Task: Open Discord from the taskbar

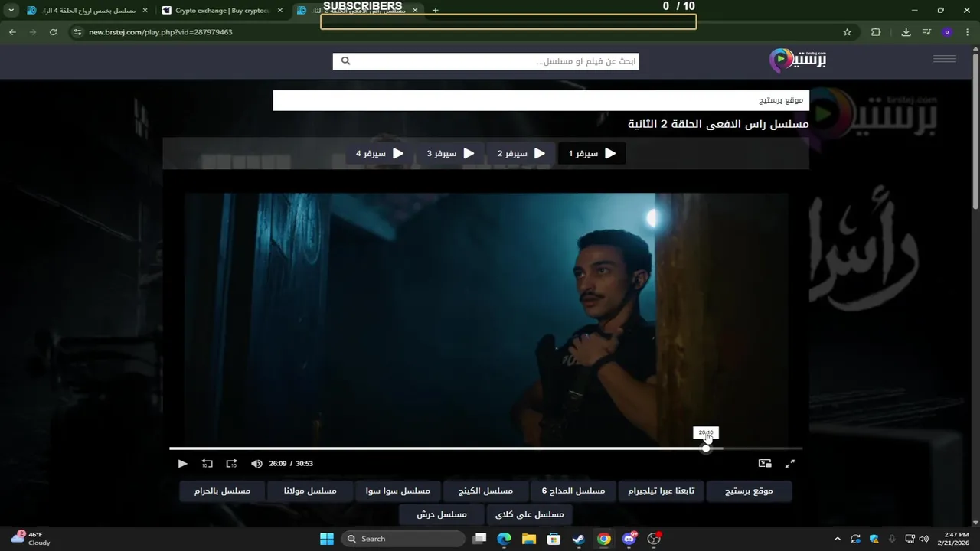Action: pos(629,539)
